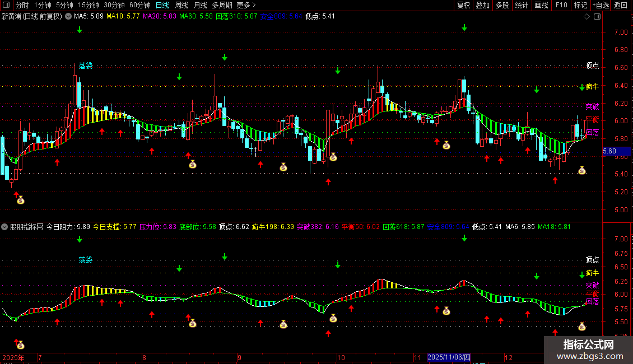This screenshot has width=633, height=364.
Task: Click the green MA60: 5.58 label
Action: [196, 17]
